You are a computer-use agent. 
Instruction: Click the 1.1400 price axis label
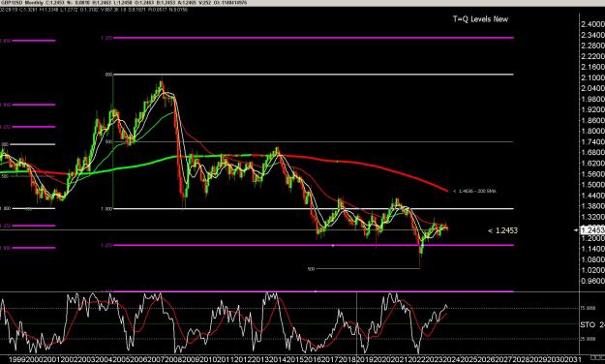[x=592, y=249]
